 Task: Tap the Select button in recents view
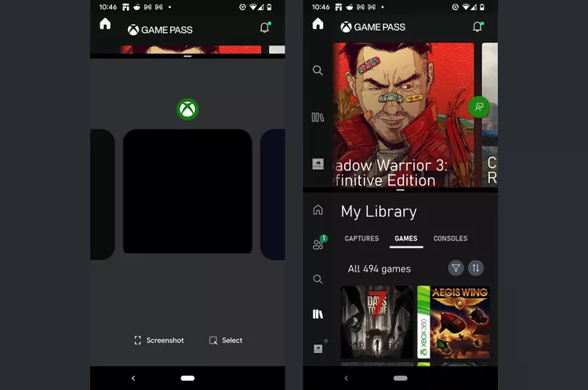click(x=226, y=341)
